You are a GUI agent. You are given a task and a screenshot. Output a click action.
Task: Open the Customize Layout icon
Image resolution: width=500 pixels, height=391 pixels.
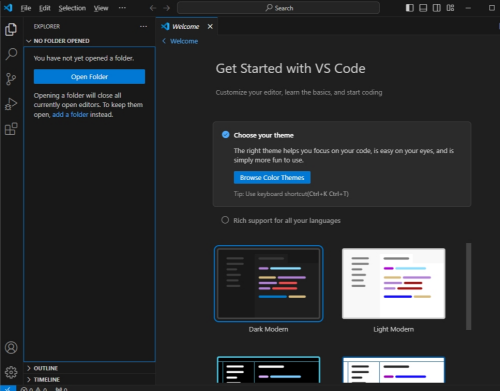[450, 8]
